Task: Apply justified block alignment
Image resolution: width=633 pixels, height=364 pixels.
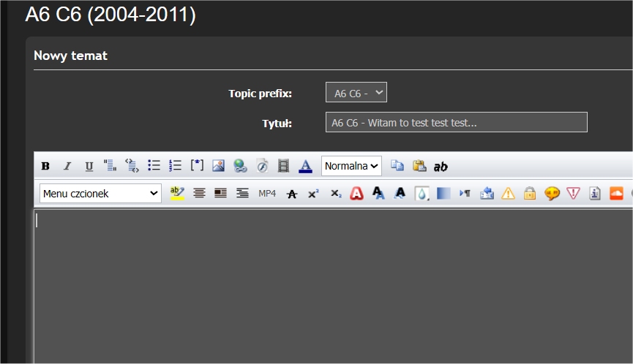Action: point(220,194)
